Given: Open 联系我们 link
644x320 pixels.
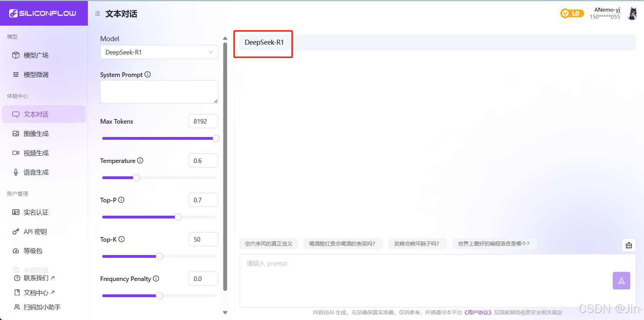Looking at the screenshot, I should tap(39, 278).
